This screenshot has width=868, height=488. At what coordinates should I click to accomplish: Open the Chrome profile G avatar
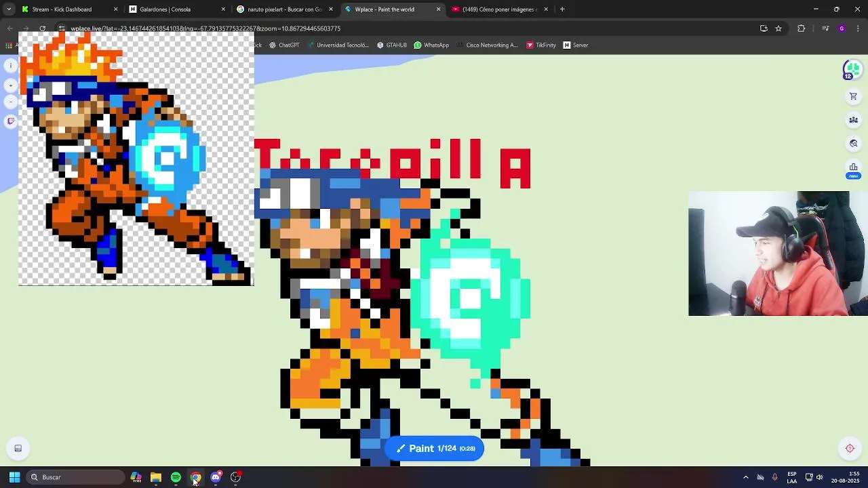pos(842,28)
